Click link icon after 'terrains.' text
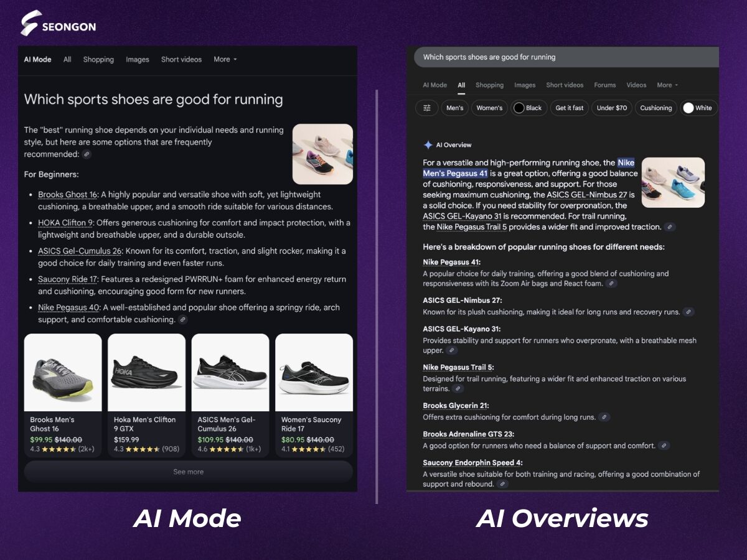The image size is (747, 560). click(458, 389)
